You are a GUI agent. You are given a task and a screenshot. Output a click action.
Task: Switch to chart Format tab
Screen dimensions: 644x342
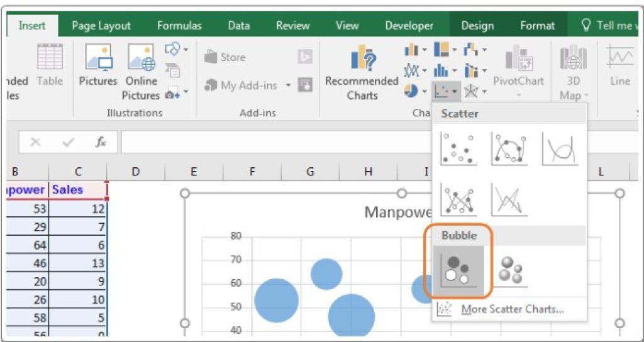click(538, 26)
